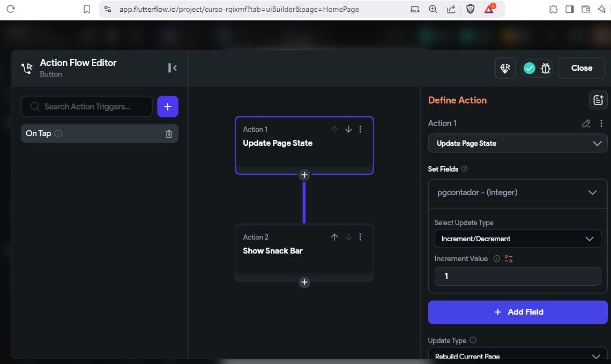Viewport: 611px width, 364px height.
Task: Click the Add Field button
Action: click(x=518, y=312)
